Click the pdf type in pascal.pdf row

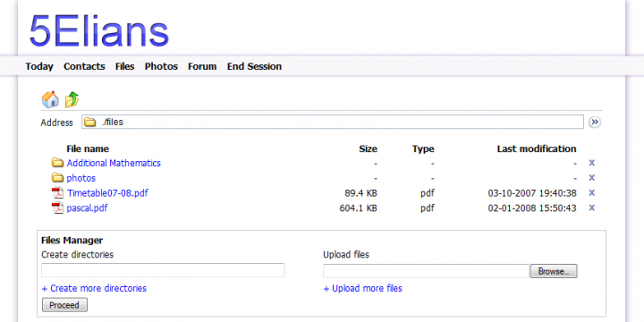pos(428,208)
